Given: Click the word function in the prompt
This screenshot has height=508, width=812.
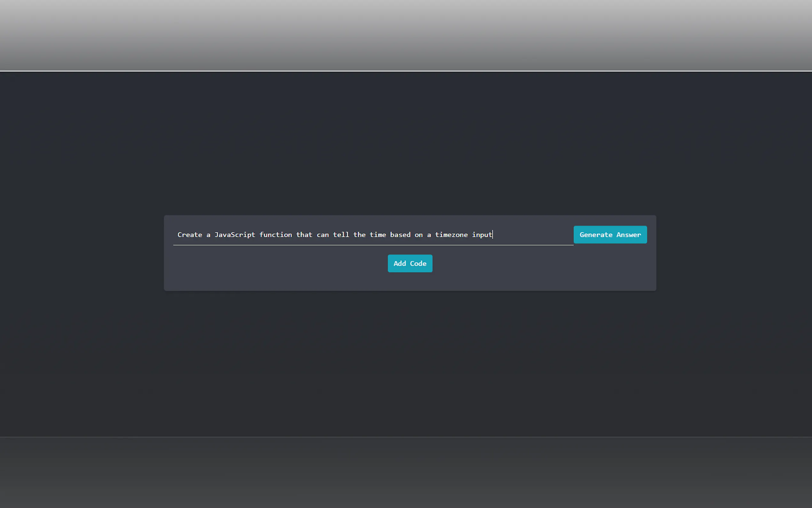Looking at the screenshot, I should point(275,234).
